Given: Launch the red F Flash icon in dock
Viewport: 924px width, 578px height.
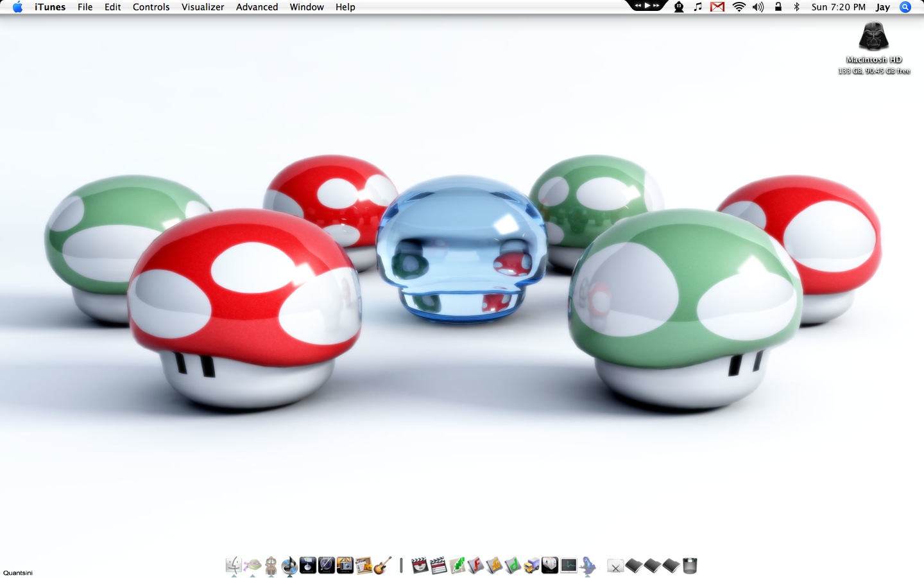Looking at the screenshot, I should coord(477,565).
